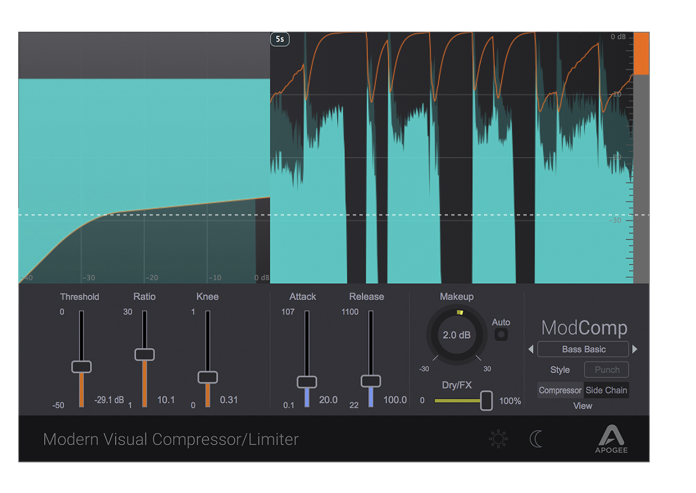Click the 100% Dry/FX value
Screen dimensions: 696x493
510,401
